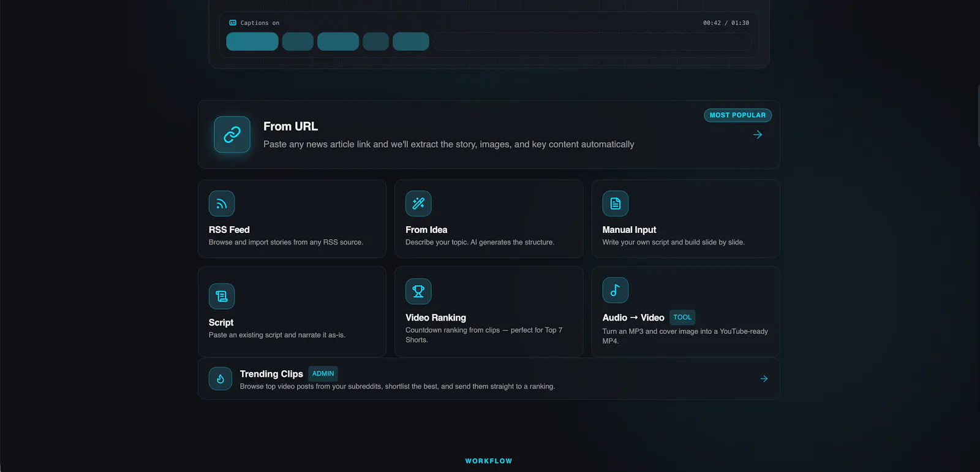Click the third caption word block
This screenshot has height=472, width=980.
pyautogui.click(x=338, y=42)
